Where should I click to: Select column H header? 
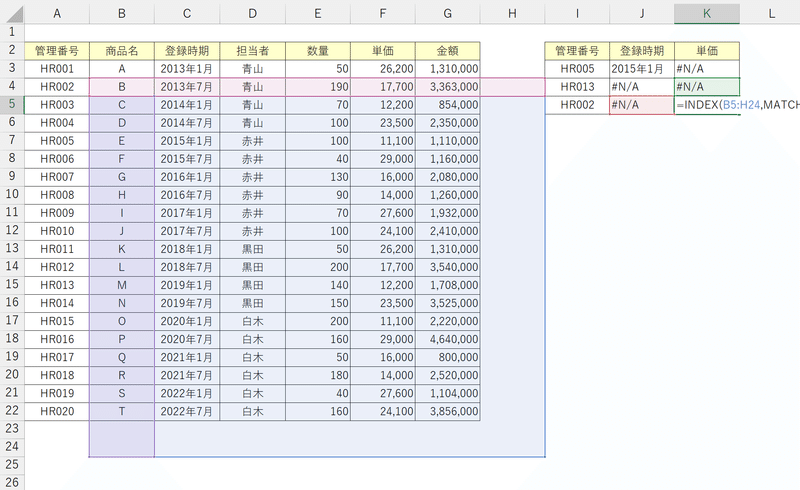(x=512, y=14)
